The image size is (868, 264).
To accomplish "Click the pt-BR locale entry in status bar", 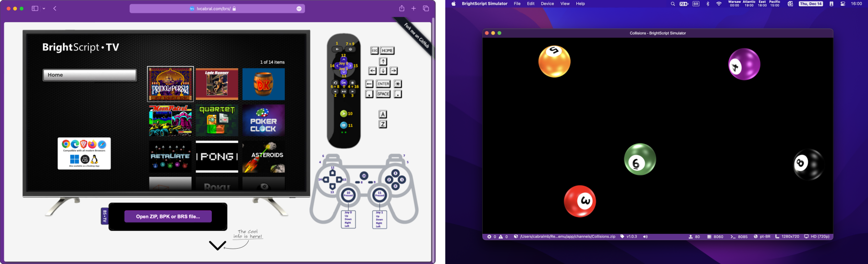I will pos(762,237).
